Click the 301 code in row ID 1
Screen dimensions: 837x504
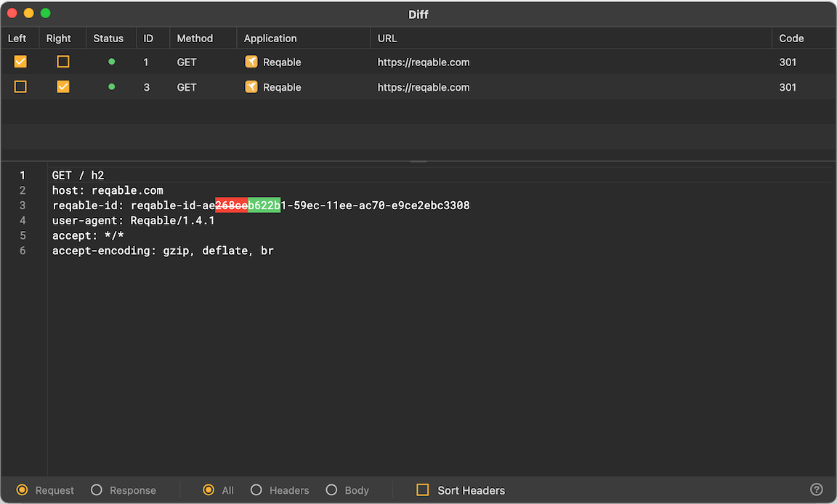coord(788,62)
